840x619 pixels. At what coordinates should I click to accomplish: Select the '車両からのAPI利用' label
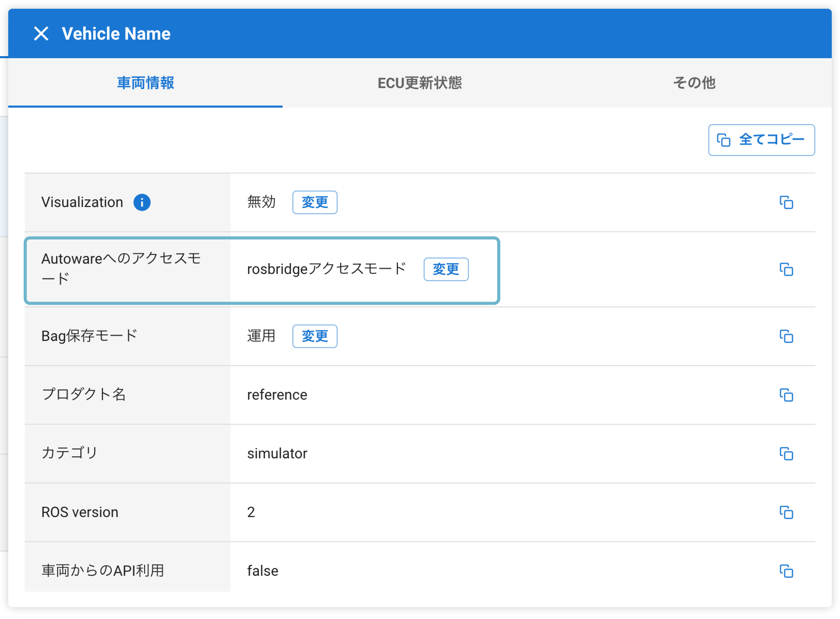coord(103,571)
